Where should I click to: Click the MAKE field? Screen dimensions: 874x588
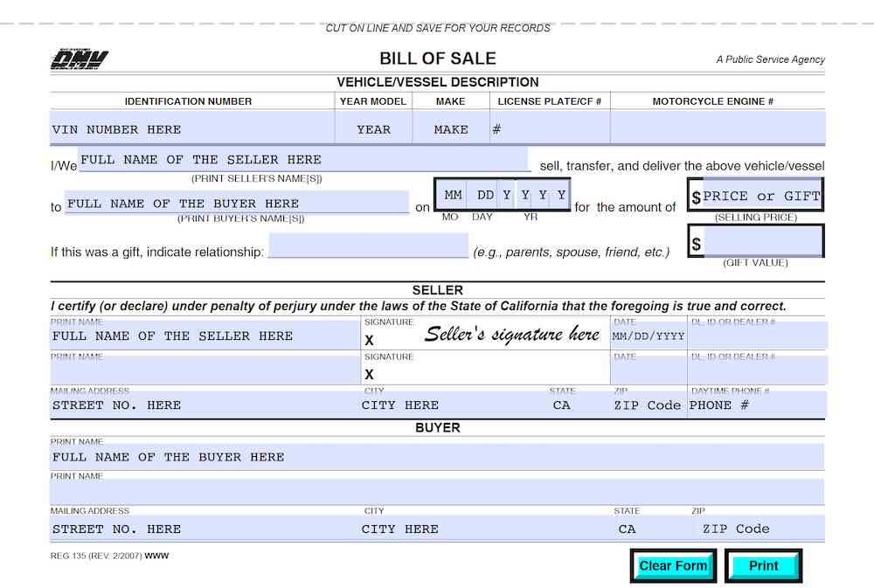click(450, 129)
